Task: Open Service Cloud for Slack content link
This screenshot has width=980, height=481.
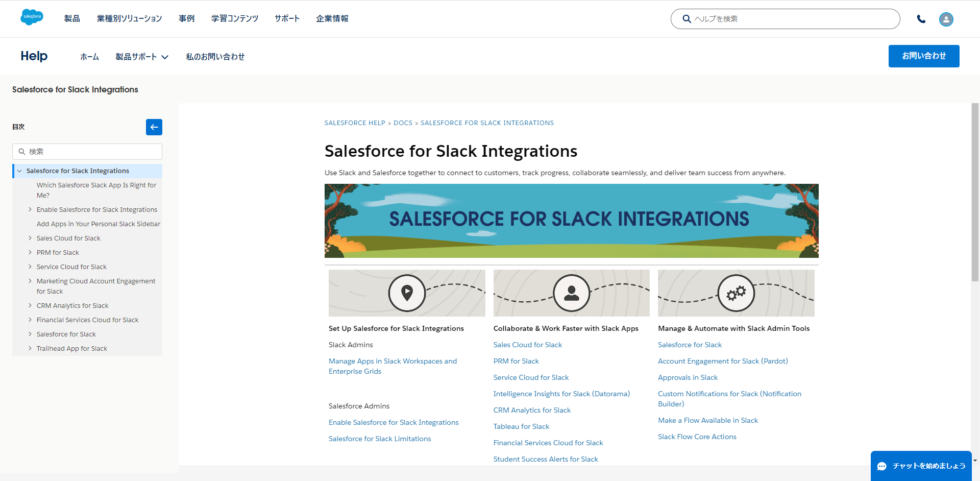Action: pyautogui.click(x=531, y=377)
